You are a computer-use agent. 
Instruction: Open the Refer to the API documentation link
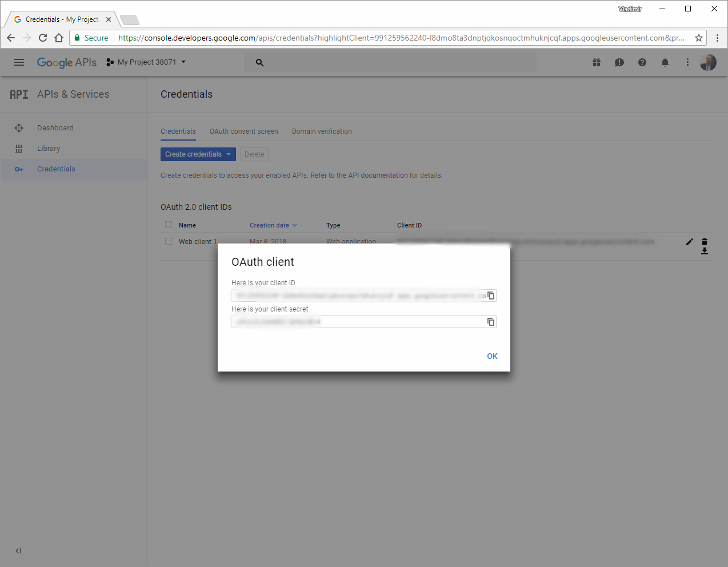pyautogui.click(x=359, y=175)
